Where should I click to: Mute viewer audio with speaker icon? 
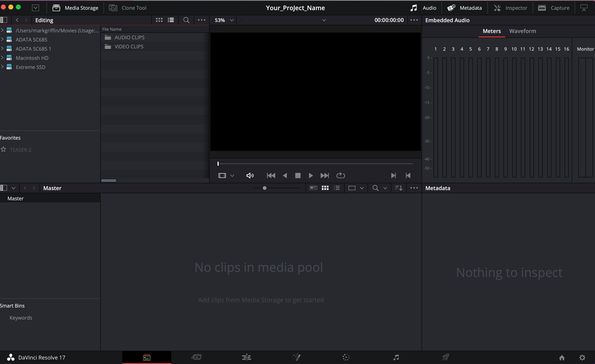click(250, 175)
